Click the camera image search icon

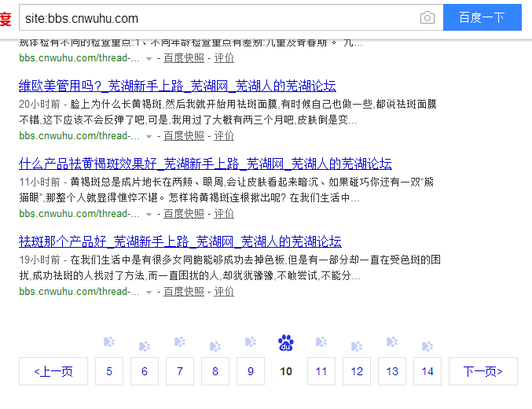(427, 18)
